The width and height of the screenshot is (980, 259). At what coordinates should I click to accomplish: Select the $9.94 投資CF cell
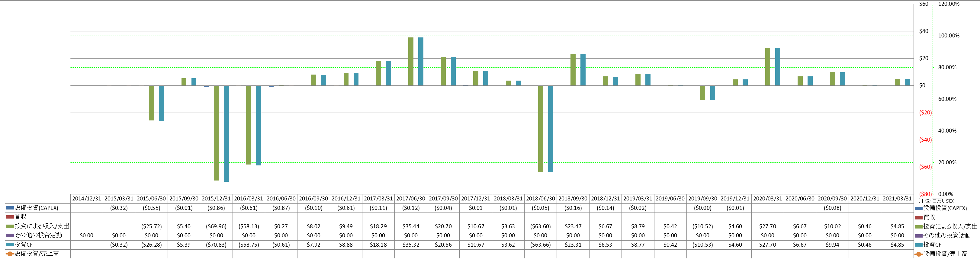(832, 245)
